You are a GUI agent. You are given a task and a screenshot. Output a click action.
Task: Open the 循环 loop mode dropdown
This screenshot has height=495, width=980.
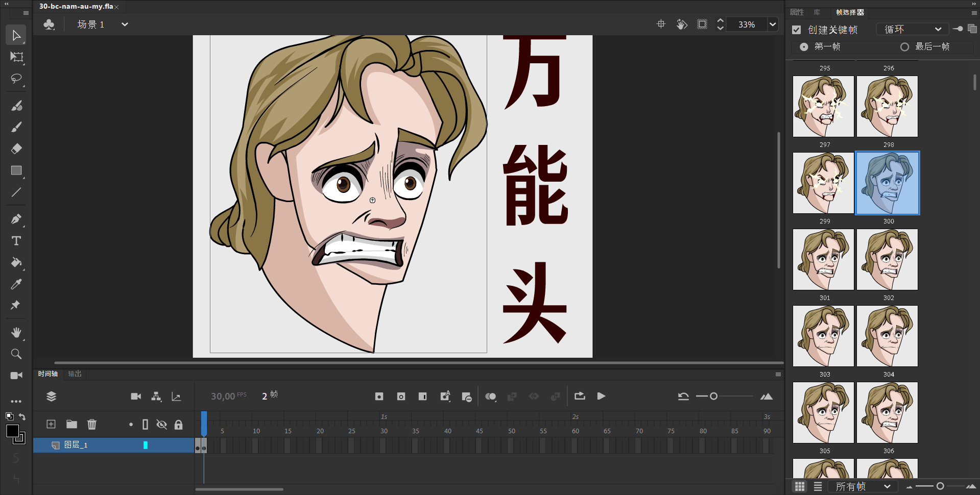tap(912, 30)
